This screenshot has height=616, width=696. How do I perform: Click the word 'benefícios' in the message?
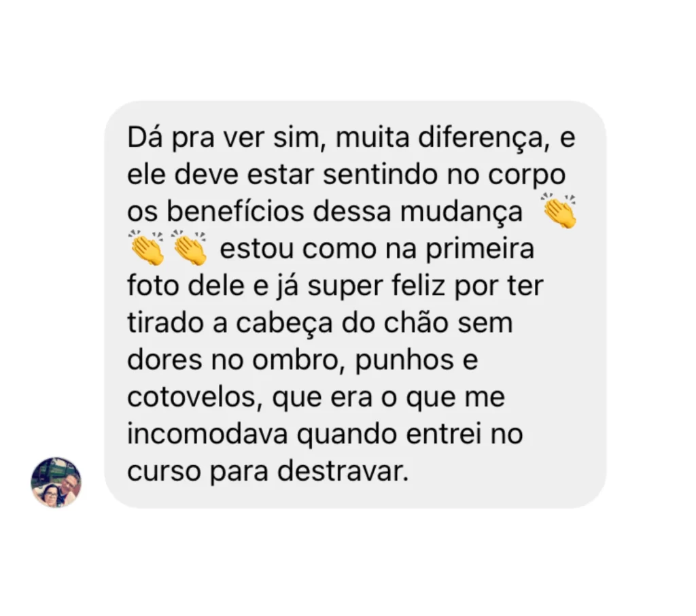pyautogui.click(x=235, y=211)
